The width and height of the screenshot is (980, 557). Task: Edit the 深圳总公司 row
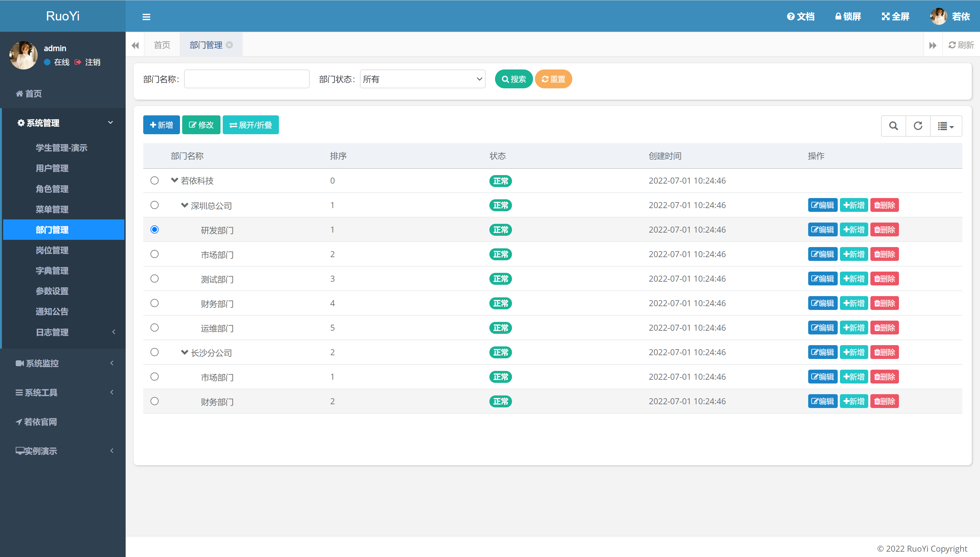(x=823, y=205)
